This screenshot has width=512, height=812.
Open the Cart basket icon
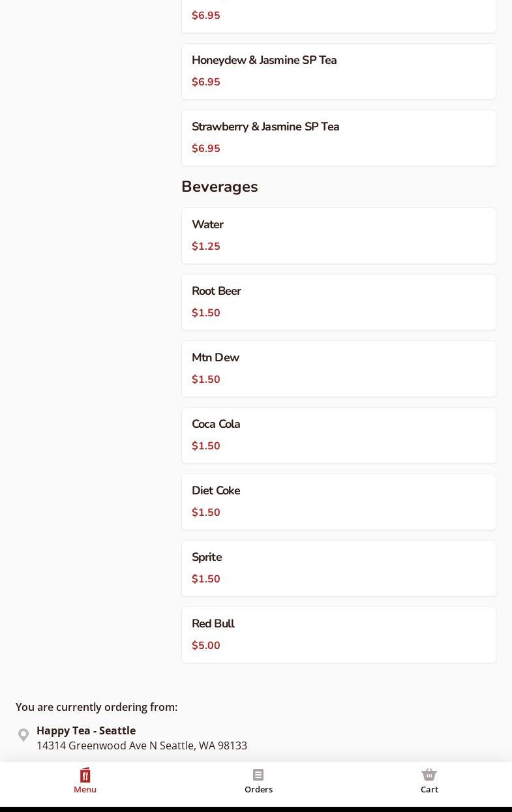(x=429, y=775)
